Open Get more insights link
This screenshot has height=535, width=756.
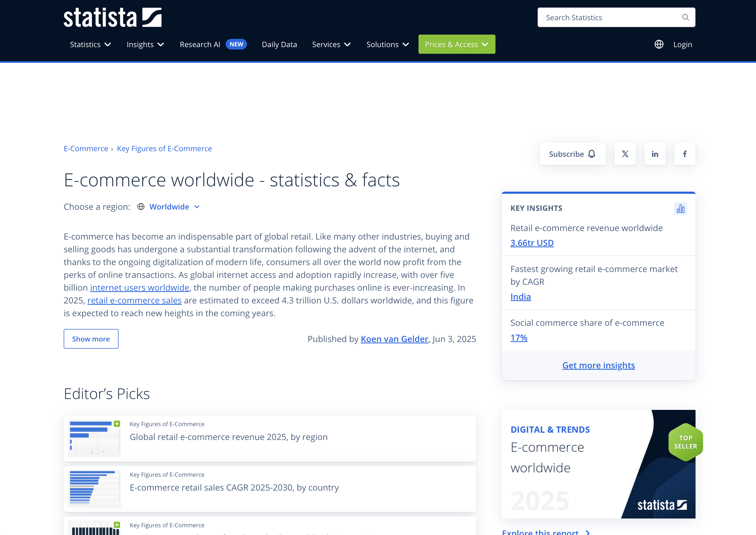pyautogui.click(x=598, y=365)
